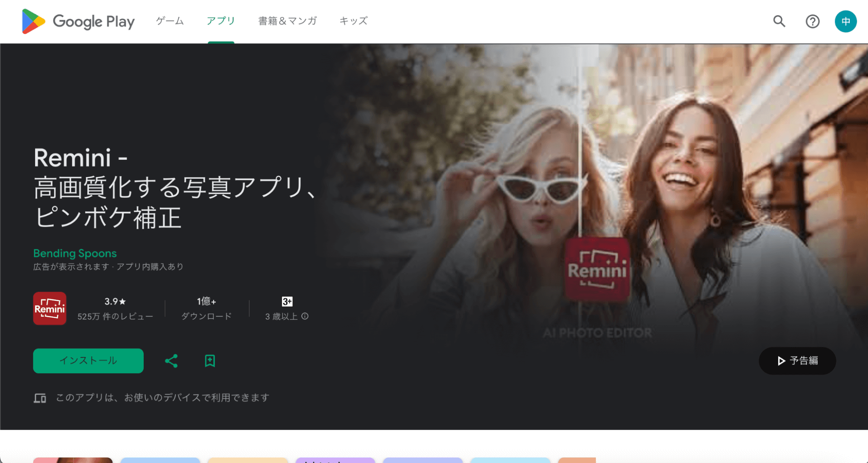
Task: Click the 3 歳以上 rating label
Action: tap(281, 316)
